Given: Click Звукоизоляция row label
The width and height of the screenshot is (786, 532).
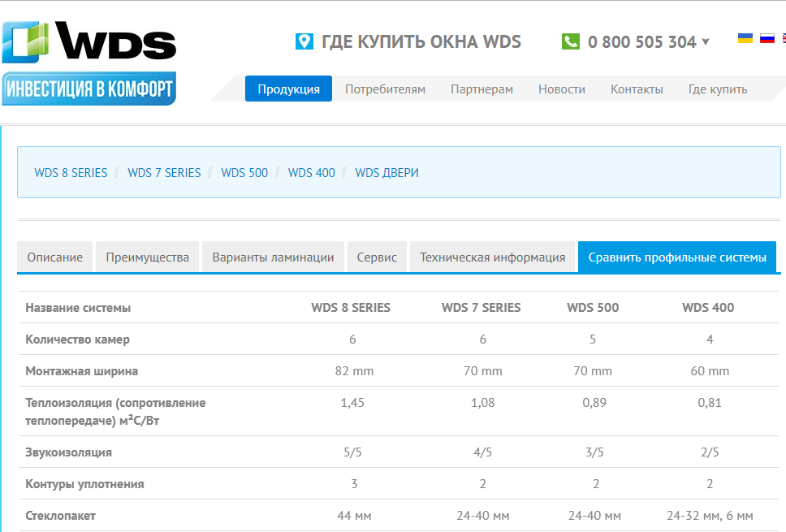Looking at the screenshot, I should [x=69, y=452].
